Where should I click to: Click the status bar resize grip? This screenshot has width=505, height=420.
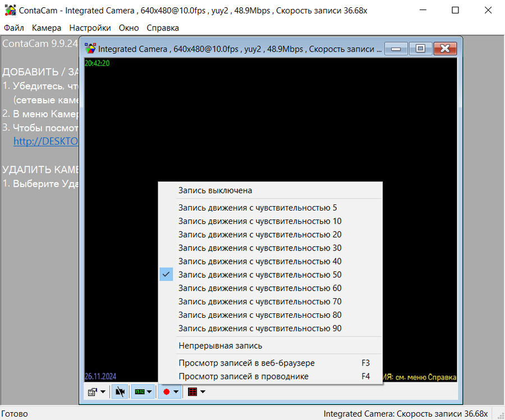(x=501, y=415)
